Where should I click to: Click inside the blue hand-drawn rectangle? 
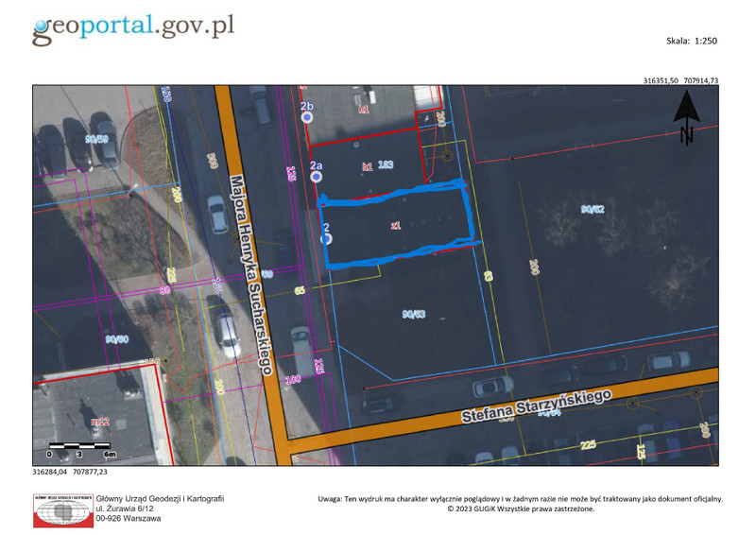click(397, 227)
